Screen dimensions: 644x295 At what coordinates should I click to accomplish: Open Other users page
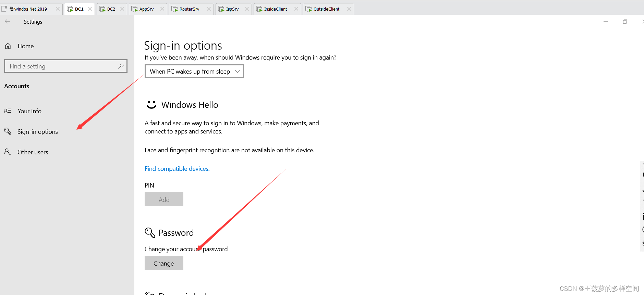tap(33, 152)
